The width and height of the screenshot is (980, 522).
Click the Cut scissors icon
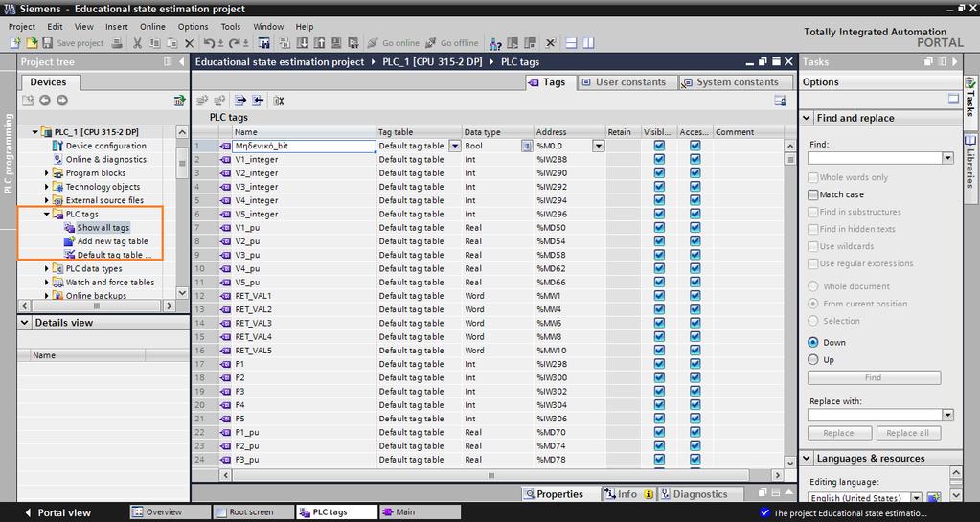[x=137, y=43]
